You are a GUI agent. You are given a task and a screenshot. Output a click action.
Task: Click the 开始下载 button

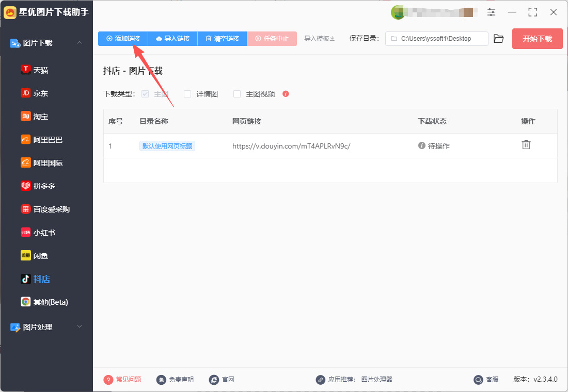[x=537, y=38]
